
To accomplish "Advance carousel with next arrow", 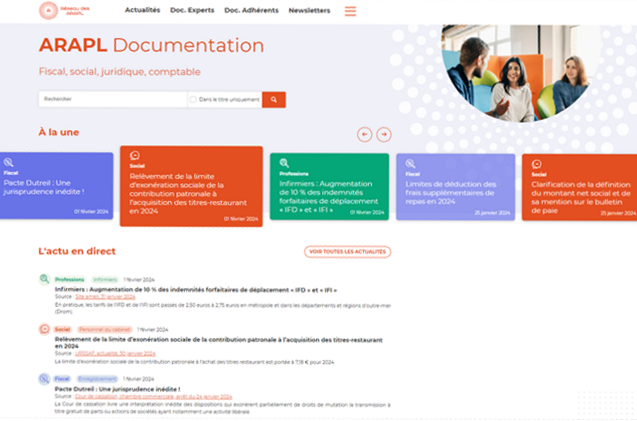I will [384, 134].
